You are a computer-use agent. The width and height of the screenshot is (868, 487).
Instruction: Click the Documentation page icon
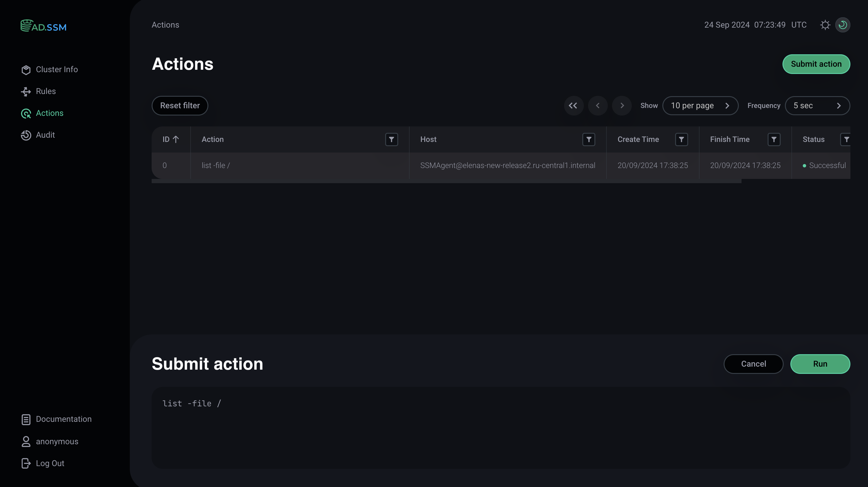(26, 419)
